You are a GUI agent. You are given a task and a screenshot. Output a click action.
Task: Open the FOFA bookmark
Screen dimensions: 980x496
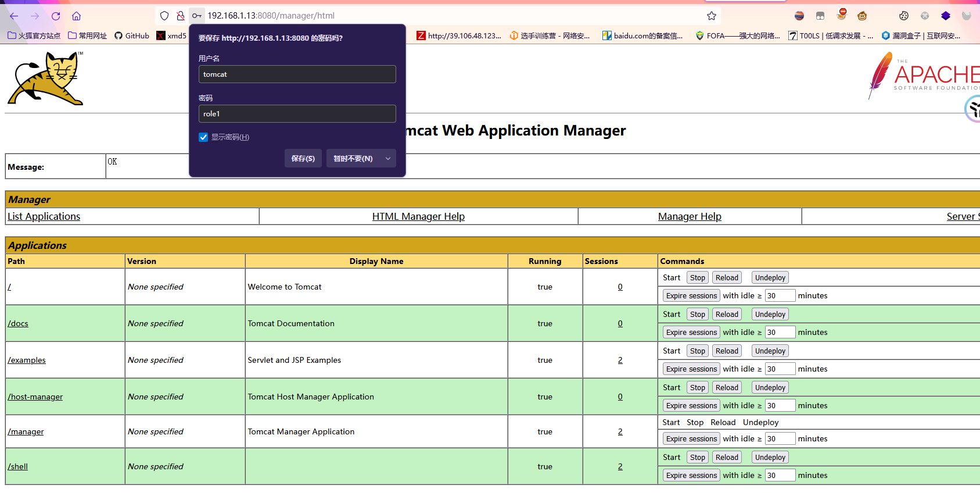click(x=738, y=35)
